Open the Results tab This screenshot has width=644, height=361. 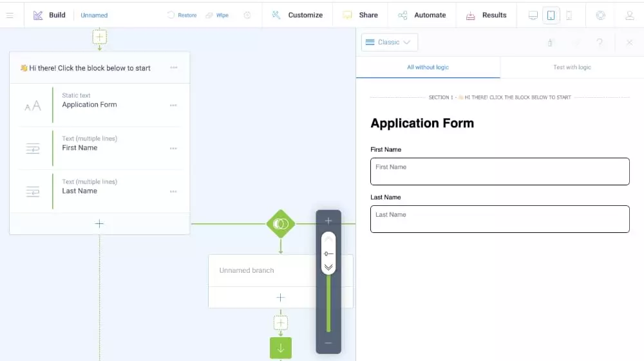point(486,15)
